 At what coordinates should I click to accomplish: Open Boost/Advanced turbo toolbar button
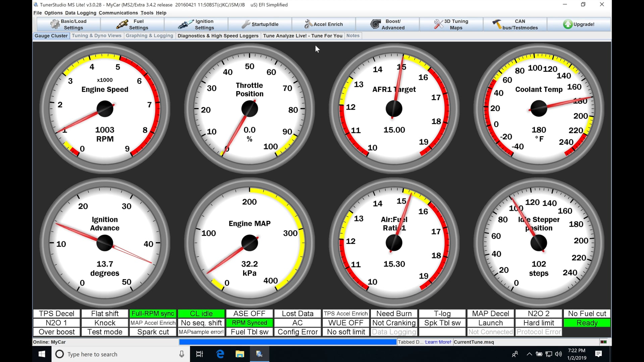(387, 24)
